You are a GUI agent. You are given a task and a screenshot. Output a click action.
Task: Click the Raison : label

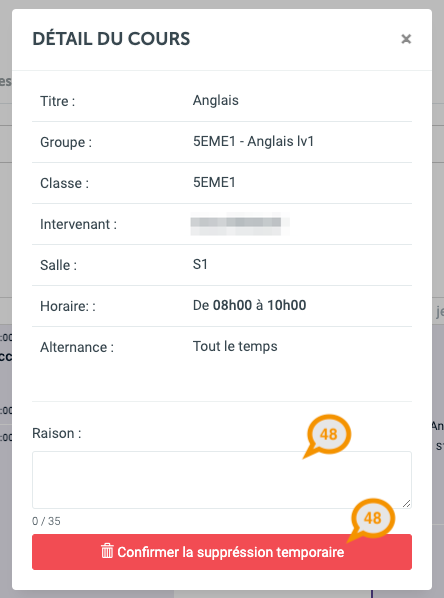(56, 433)
